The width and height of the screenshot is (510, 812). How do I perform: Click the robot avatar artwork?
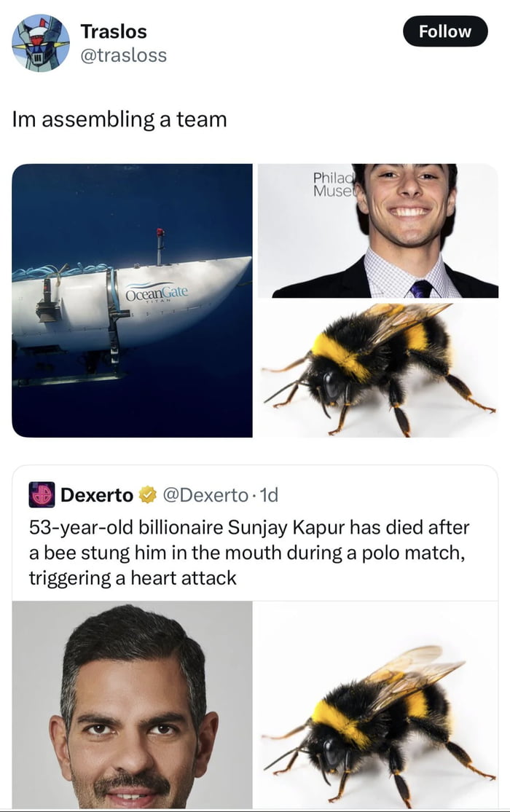[42, 40]
